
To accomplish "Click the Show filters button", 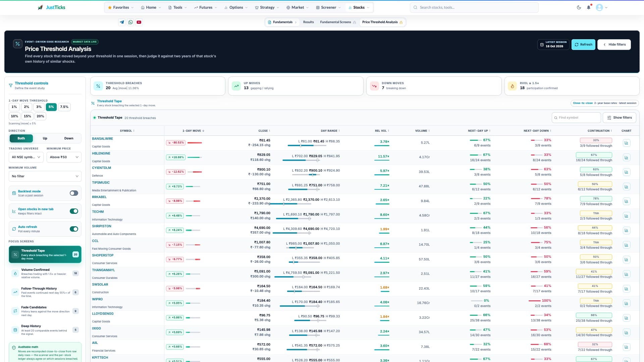I will (620, 118).
